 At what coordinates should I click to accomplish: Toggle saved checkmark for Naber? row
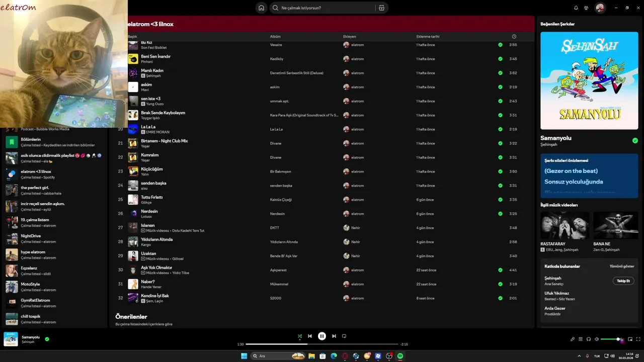tap(500, 284)
